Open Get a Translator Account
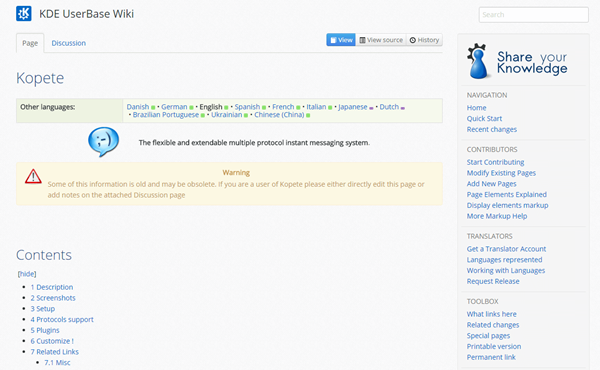 pos(506,249)
